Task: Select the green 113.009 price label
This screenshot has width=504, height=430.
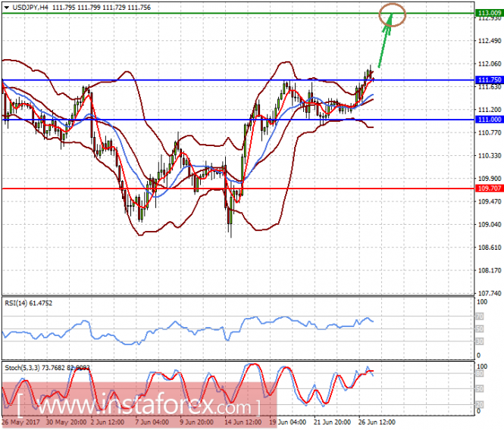Action: (487, 14)
